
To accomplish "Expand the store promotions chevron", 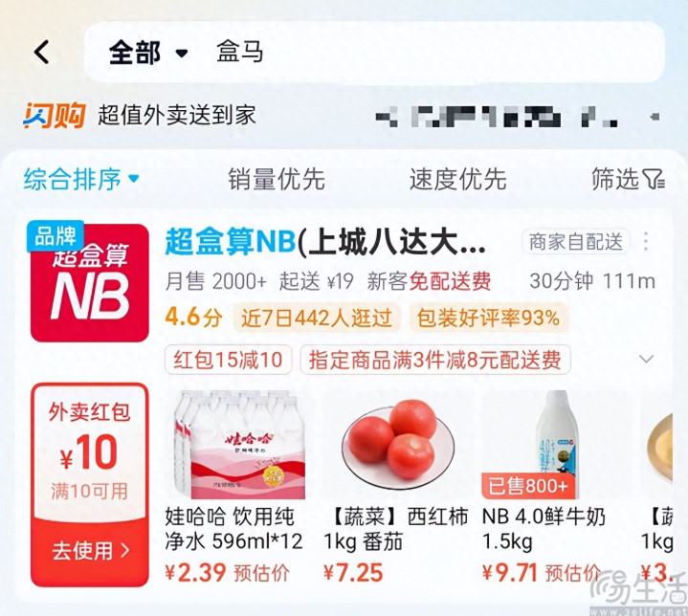I will (x=646, y=360).
